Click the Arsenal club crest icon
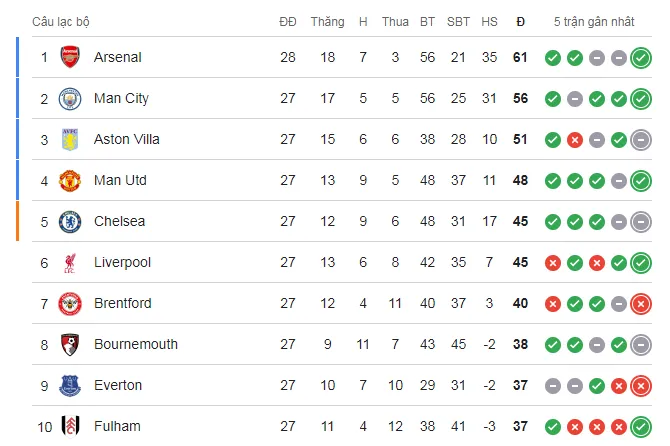Screen dimensions: 670x446 point(69,58)
